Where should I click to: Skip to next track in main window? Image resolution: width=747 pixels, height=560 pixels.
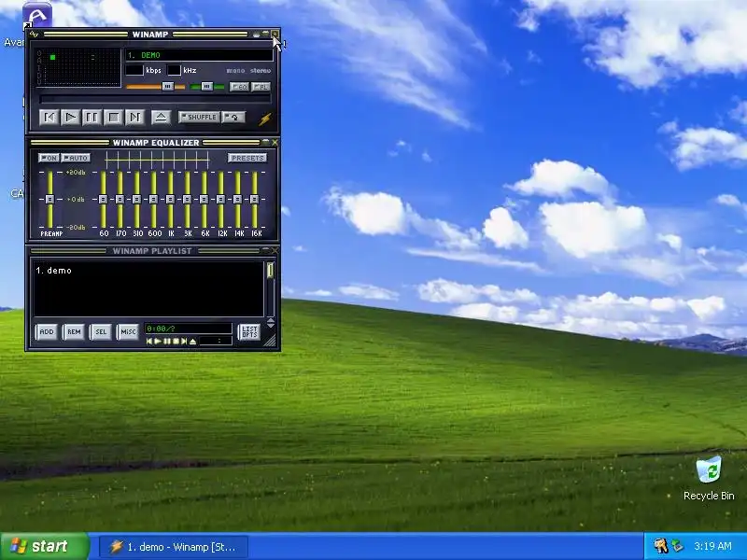pos(134,118)
